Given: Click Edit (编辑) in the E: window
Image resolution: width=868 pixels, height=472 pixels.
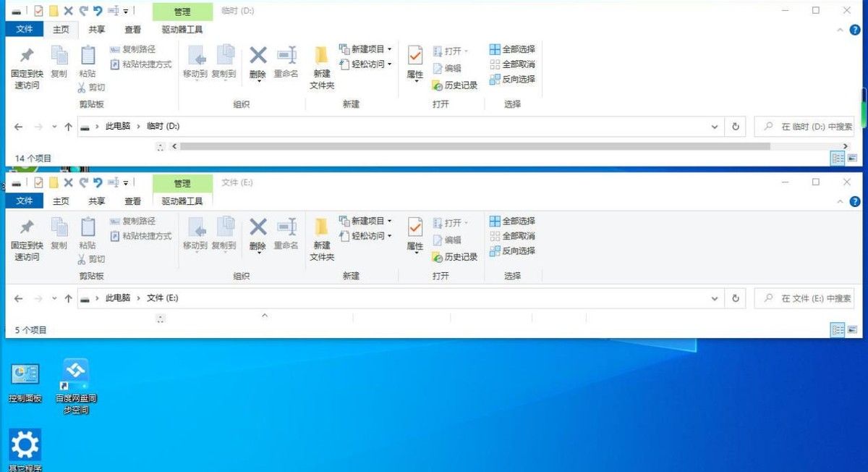Looking at the screenshot, I should 448,240.
